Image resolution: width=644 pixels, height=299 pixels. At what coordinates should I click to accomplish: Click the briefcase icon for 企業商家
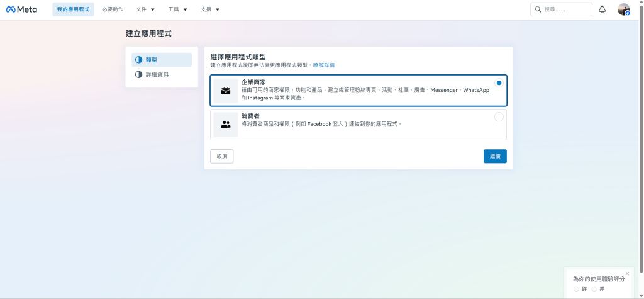[226, 91]
